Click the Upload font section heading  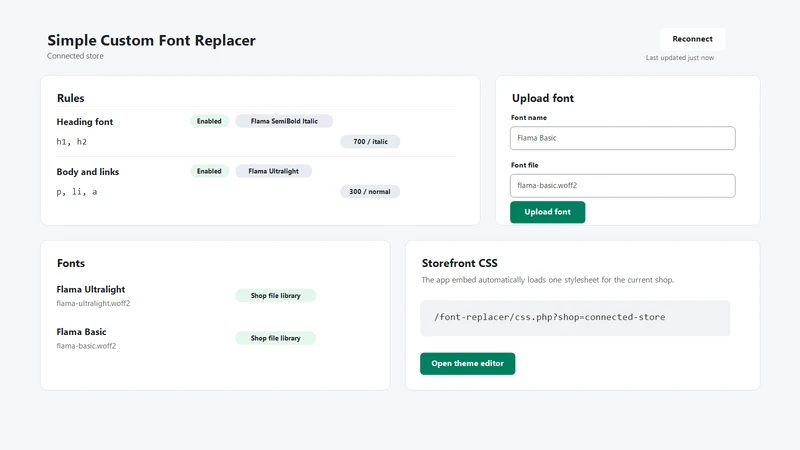pyautogui.click(x=543, y=98)
